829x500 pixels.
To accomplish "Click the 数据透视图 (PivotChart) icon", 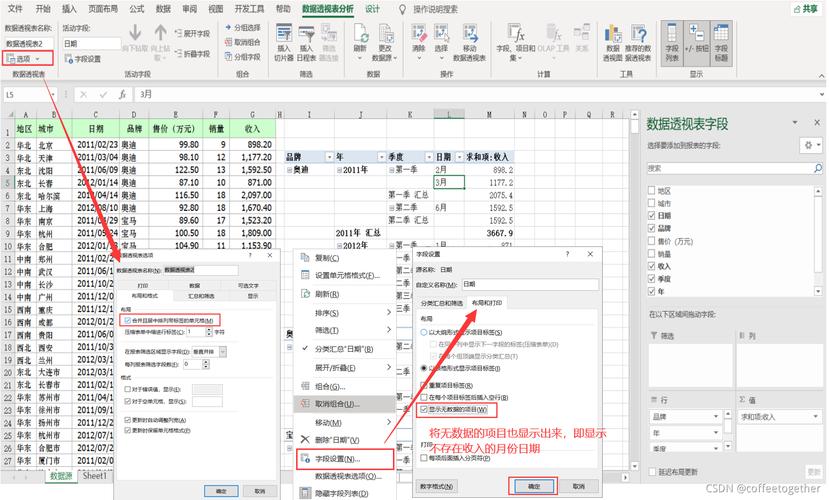I will [613, 42].
